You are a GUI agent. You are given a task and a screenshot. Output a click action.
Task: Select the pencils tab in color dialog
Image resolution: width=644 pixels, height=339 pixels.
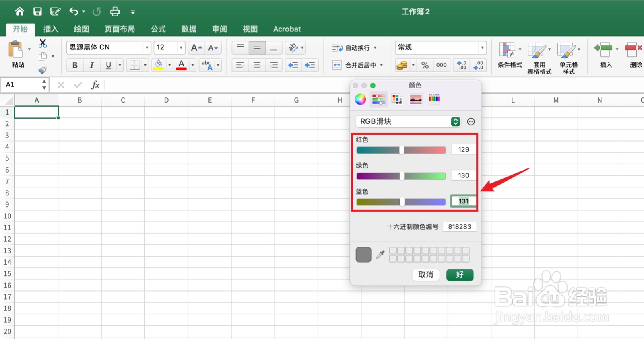[434, 99]
